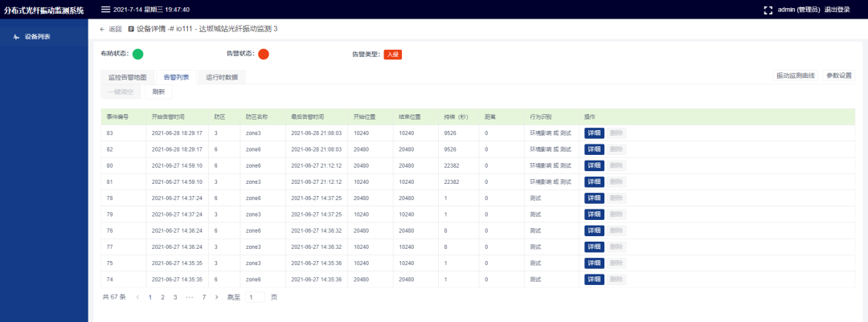This screenshot has height=322, width=868.
Task: Click the red 告警状态 indicator
Action: coord(264,55)
